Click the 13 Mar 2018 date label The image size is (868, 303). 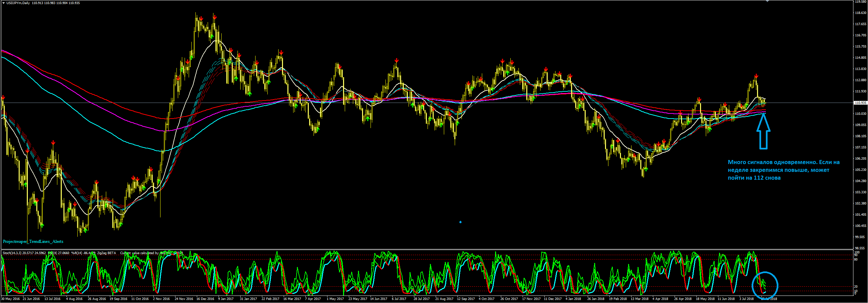[x=640, y=299]
